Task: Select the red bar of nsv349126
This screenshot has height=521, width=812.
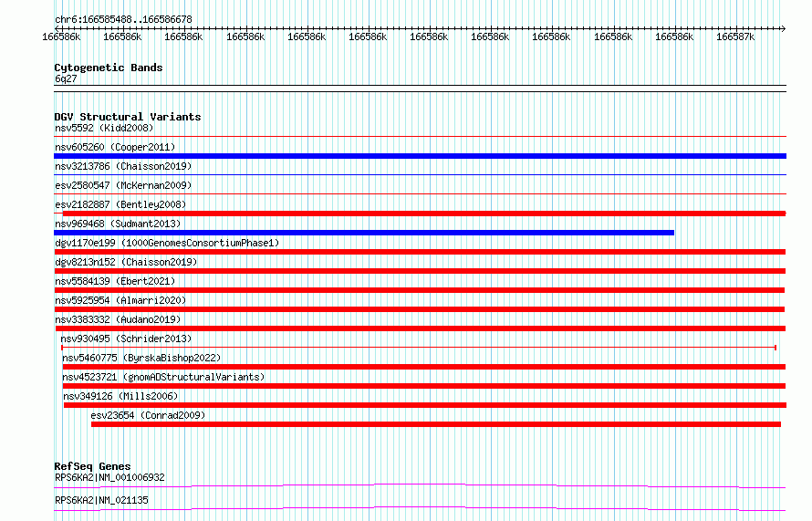Action: click(424, 405)
